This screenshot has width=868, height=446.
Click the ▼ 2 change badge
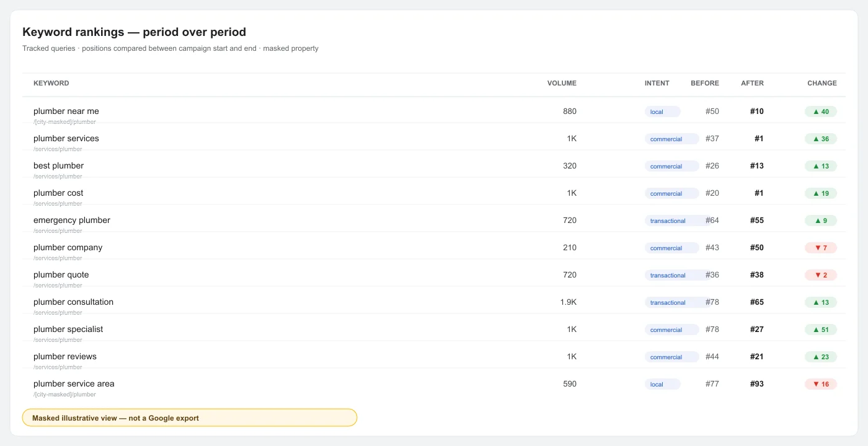(x=821, y=275)
